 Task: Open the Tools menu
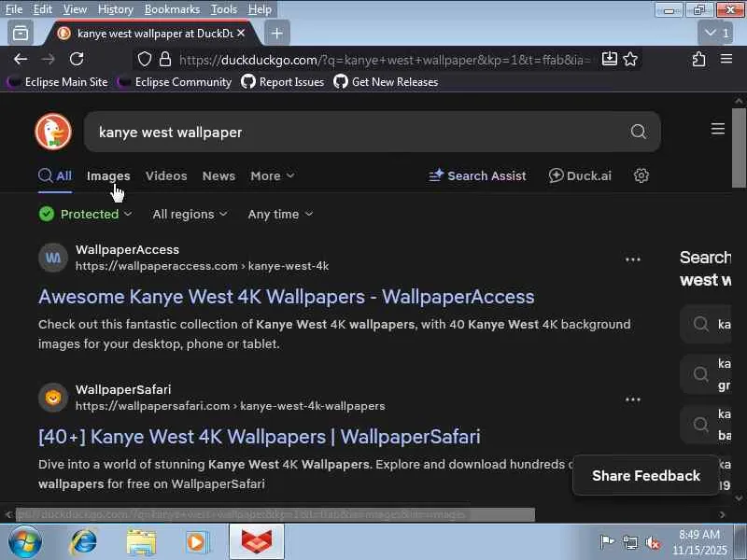click(x=224, y=9)
